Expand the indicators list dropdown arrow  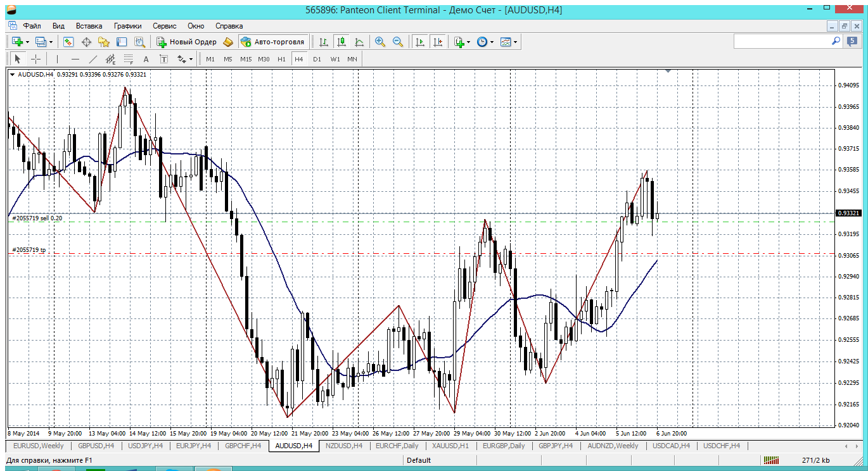point(469,42)
